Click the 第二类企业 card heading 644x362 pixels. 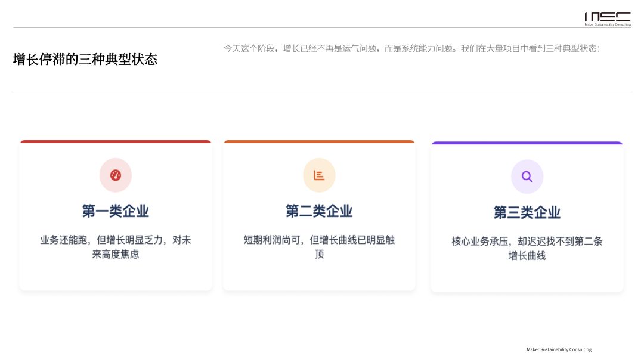[x=319, y=211]
